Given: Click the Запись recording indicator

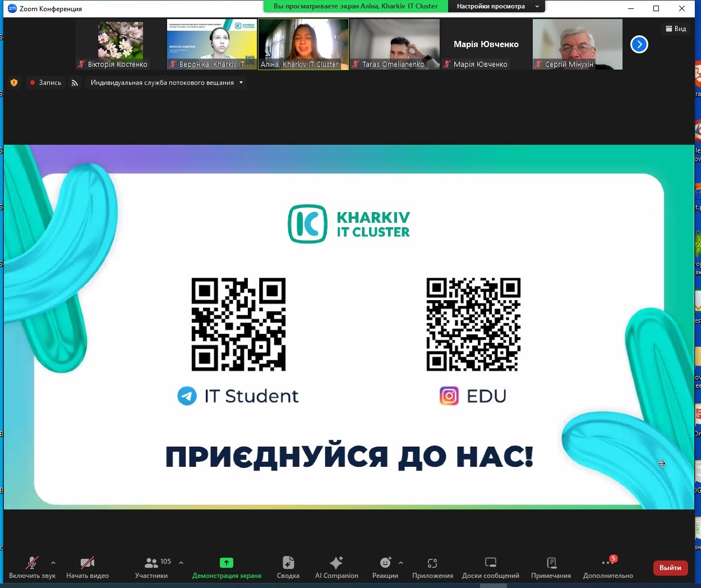Looking at the screenshot, I should (45, 82).
